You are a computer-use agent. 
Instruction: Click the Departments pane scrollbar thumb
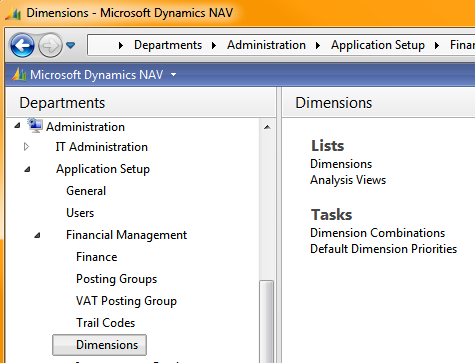click(x=267, y=322)
